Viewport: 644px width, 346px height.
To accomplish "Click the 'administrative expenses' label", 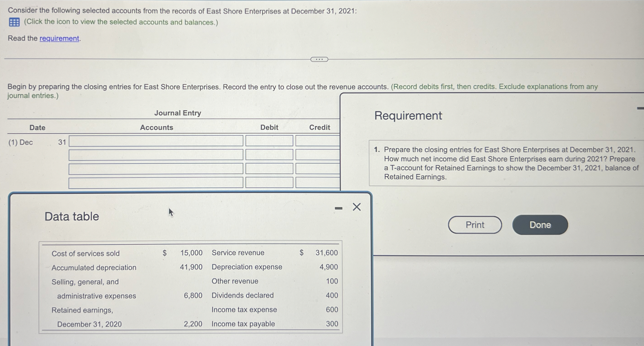I will pos(96,296).
